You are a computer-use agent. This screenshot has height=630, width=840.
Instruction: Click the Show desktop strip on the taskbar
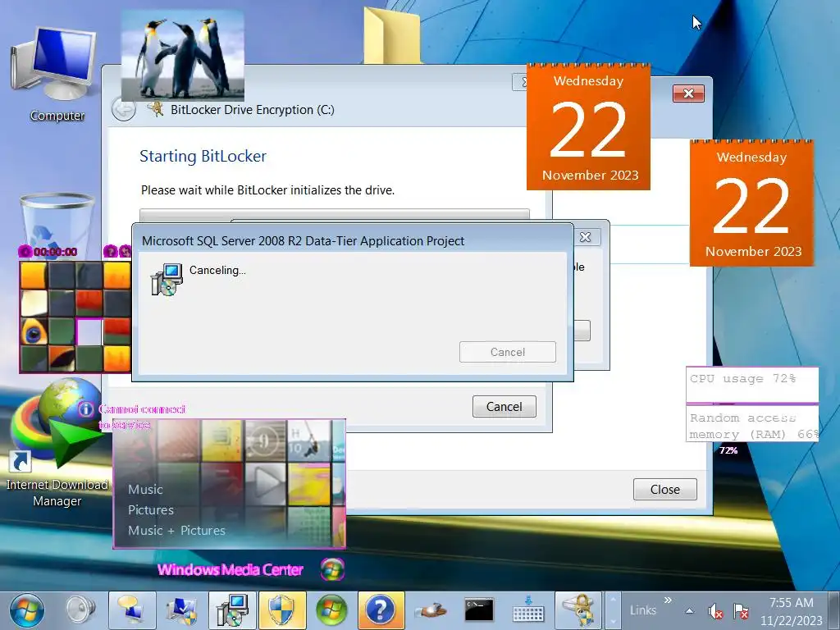(x=834, y=610)
